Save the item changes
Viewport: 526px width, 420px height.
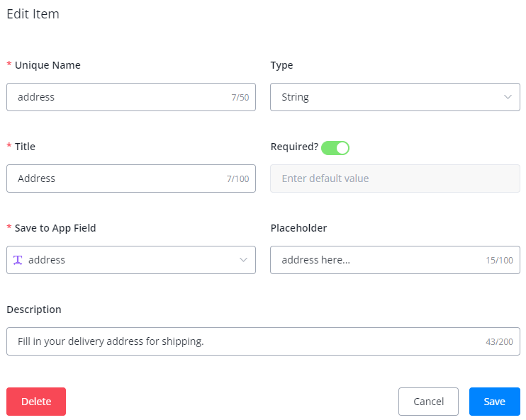(x=494, y=402)
